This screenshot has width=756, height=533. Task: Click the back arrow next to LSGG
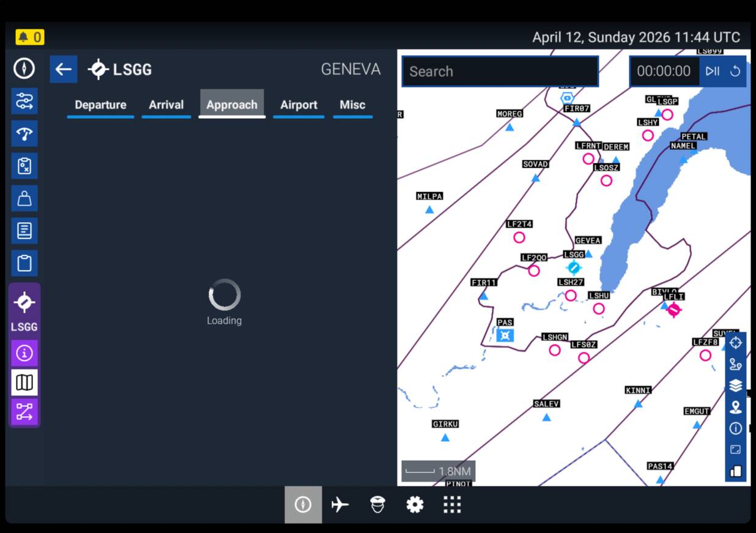point(64,69)
